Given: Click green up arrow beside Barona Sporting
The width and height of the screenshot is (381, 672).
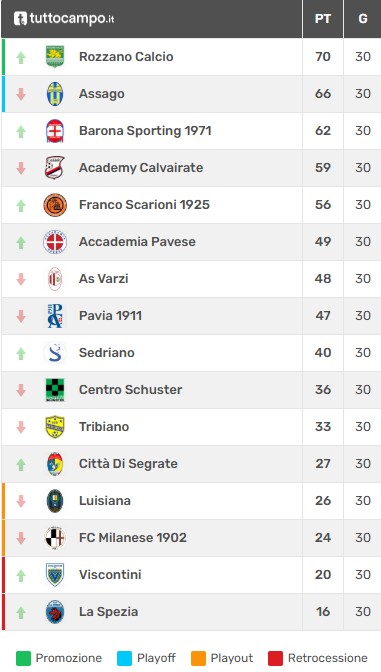Looking at the screenshot, I should click(x=21, y=132).
